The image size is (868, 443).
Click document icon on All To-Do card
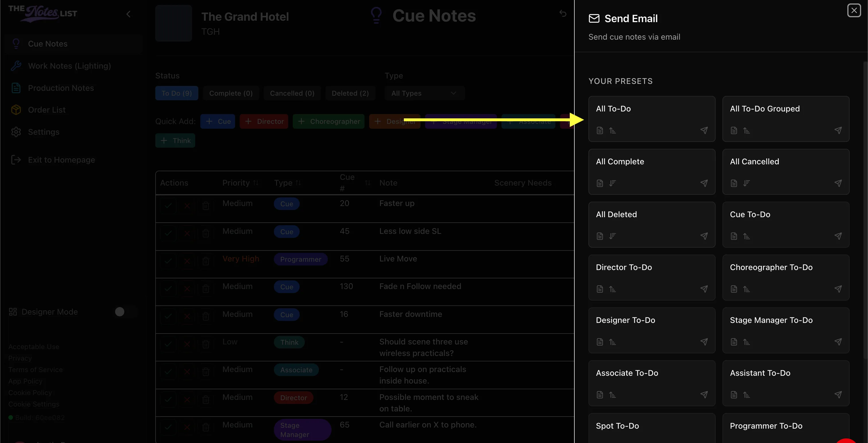point(600,130)
